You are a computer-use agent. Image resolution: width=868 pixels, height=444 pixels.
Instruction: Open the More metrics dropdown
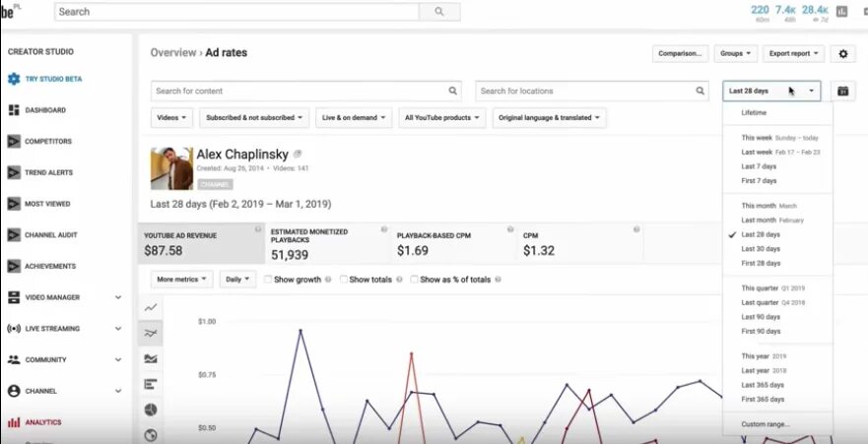click(181, 280)
